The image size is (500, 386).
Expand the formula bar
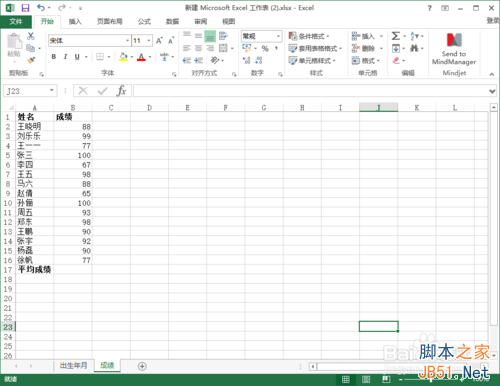[492, 91]
